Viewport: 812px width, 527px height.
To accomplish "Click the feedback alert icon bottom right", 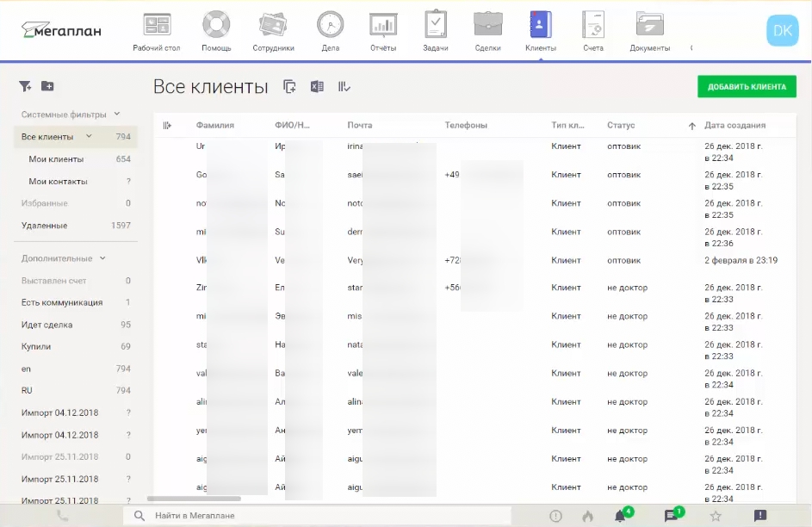I will point(759,515).
